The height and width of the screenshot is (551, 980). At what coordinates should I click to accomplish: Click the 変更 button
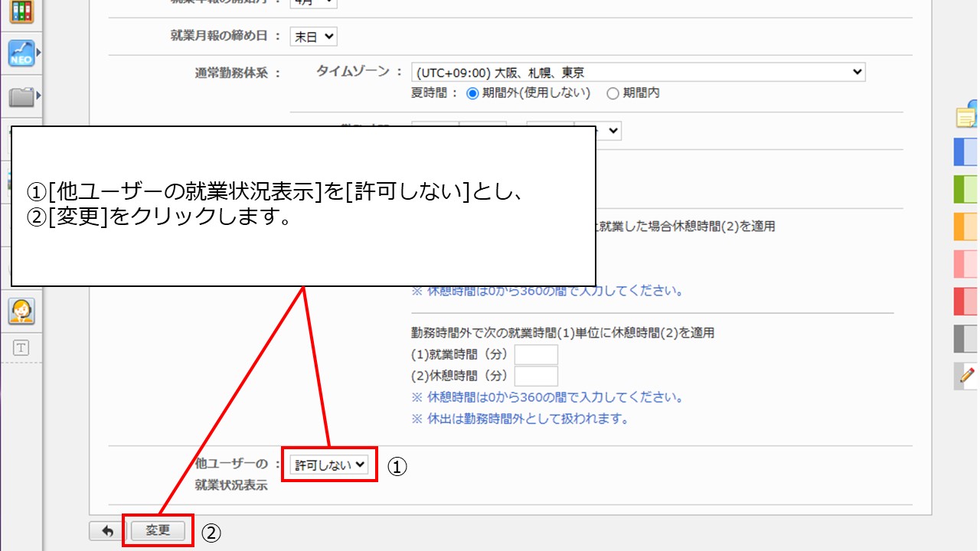(x=158, y=530)
